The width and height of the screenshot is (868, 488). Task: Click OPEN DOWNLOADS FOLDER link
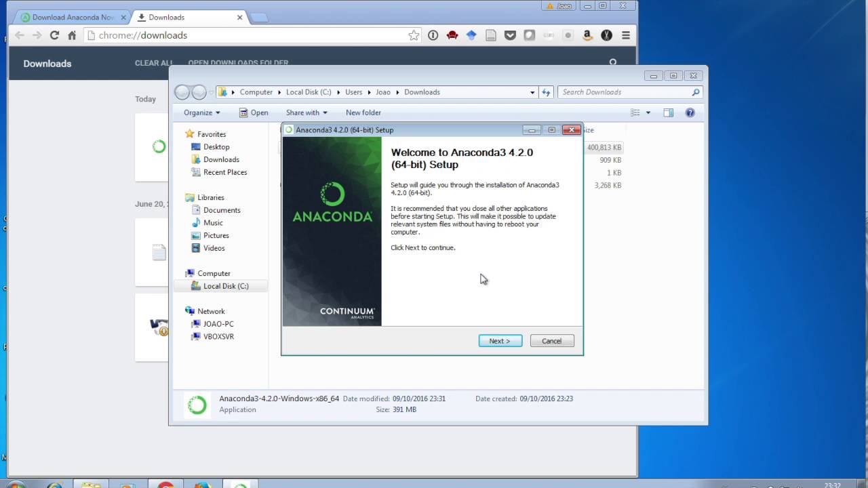238,63
